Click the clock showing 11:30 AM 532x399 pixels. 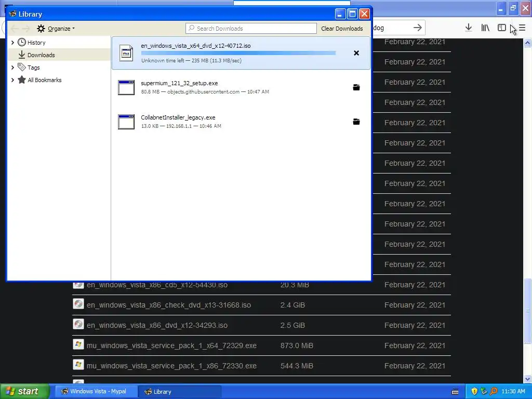click(x=513, y=392)
